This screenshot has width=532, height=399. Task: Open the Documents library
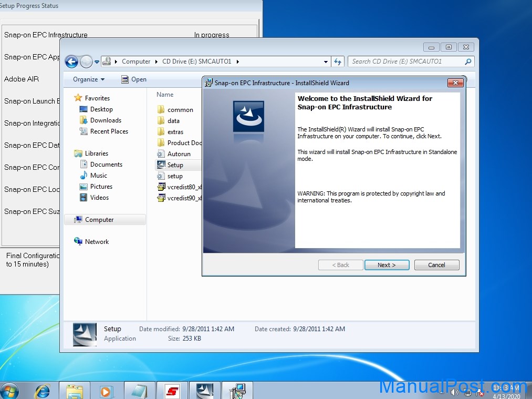(106, 165)
